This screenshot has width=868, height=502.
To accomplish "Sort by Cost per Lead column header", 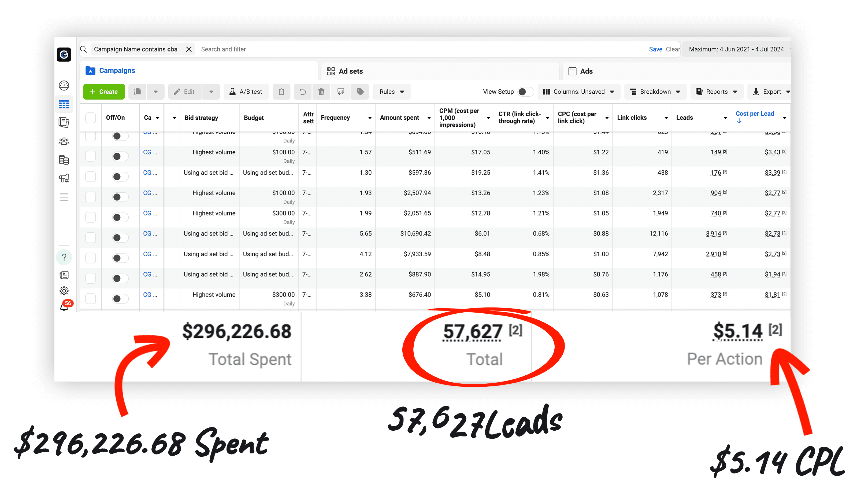I will [754, 114].
